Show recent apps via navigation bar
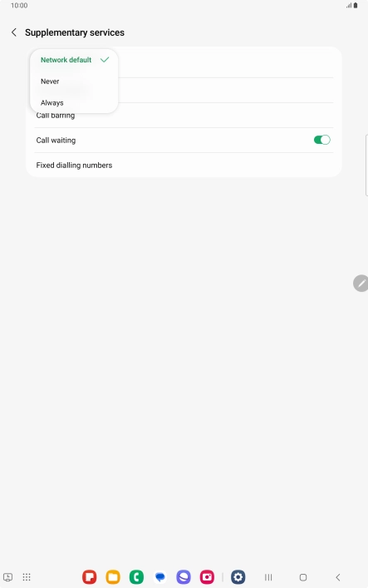 (268, 577)
